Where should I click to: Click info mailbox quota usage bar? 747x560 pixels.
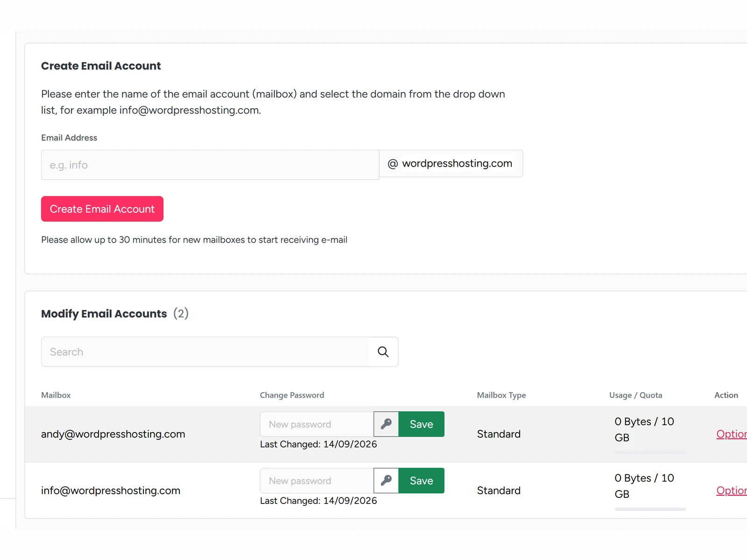click(x=650, y=509)
